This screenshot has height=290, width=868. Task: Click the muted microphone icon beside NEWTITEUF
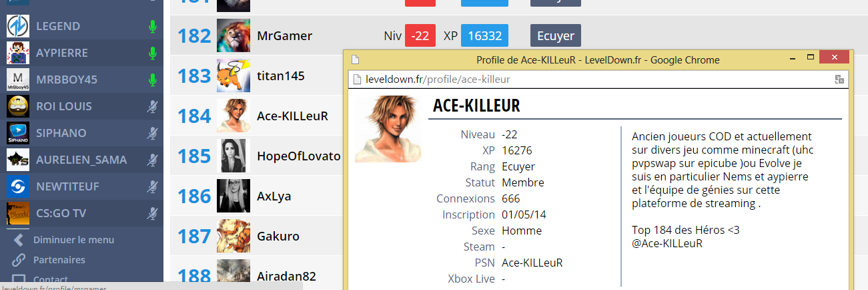(152, 187)
